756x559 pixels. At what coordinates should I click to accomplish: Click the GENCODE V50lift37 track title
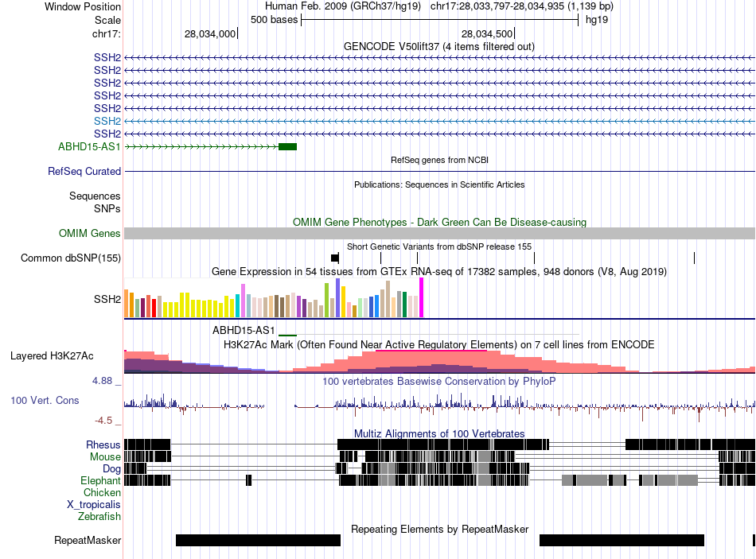[x=439, y=47]
